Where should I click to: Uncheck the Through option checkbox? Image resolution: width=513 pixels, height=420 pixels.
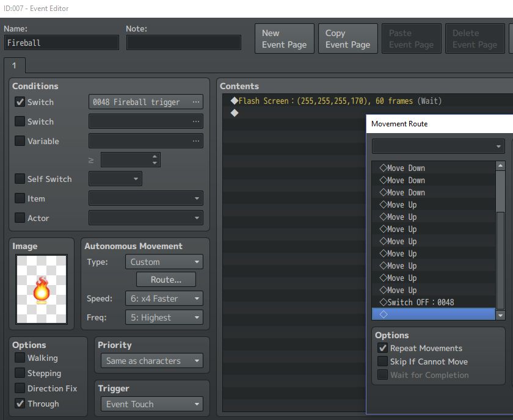(20, 404)
